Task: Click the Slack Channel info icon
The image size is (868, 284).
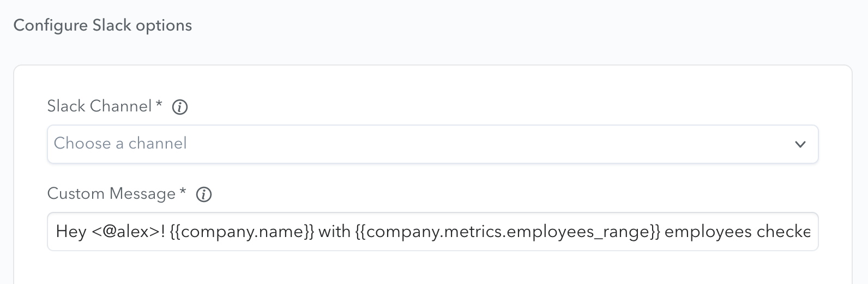Action: click(180, 108)
